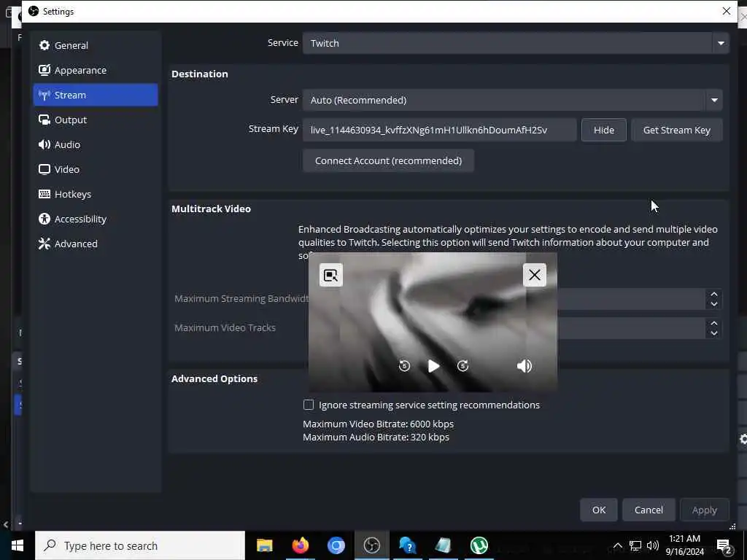
Task: Decrease Maximum Streaming Bandwidth with down arrow
Action: tap(713, 304)
